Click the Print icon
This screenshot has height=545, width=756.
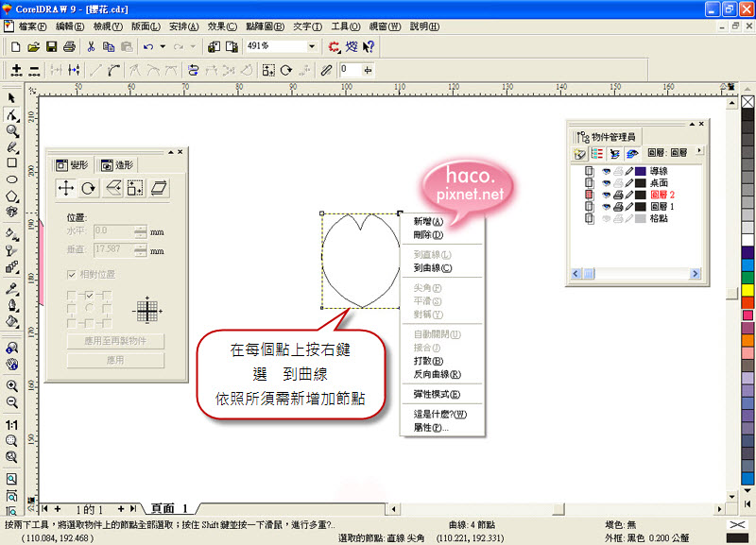coord(69,46)
